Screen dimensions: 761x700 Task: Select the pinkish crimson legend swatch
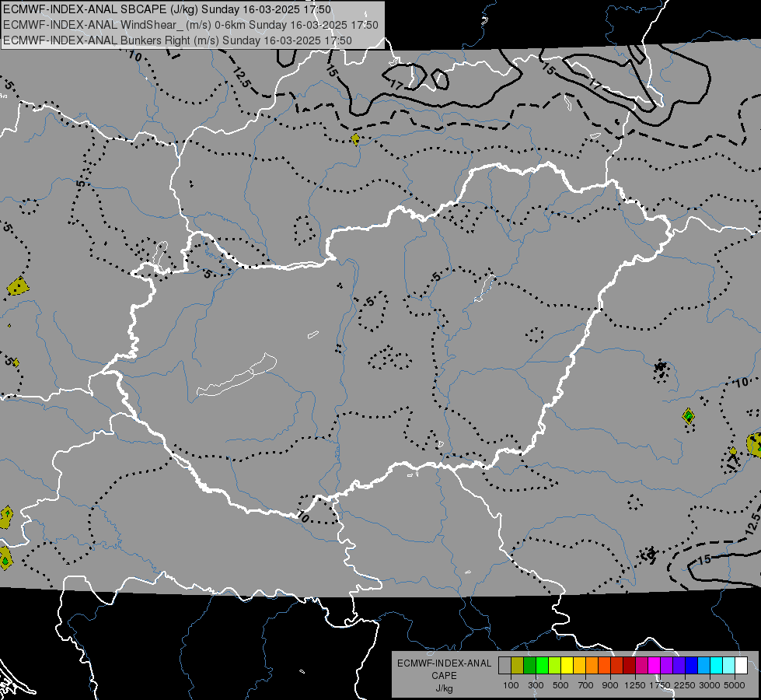(641, 665)
